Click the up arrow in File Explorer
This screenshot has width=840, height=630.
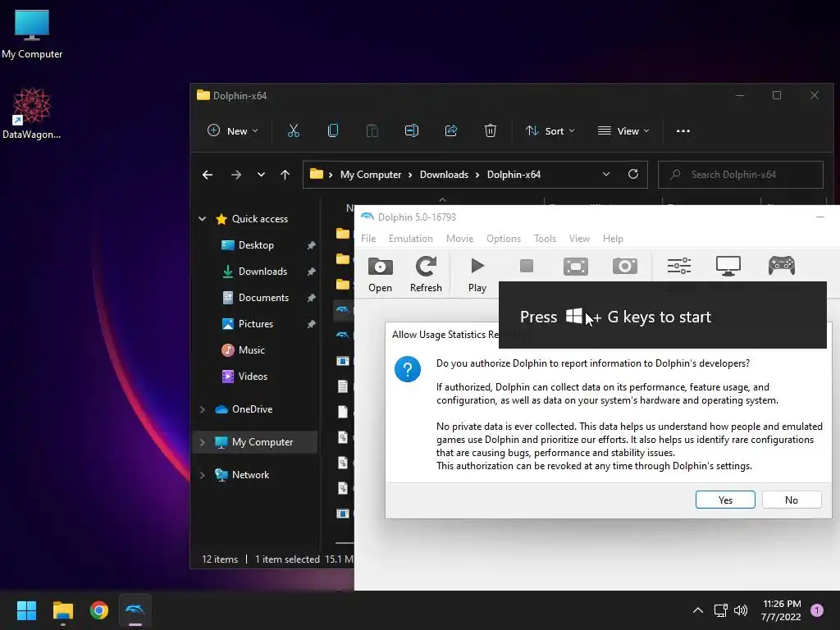click(285, 175)
